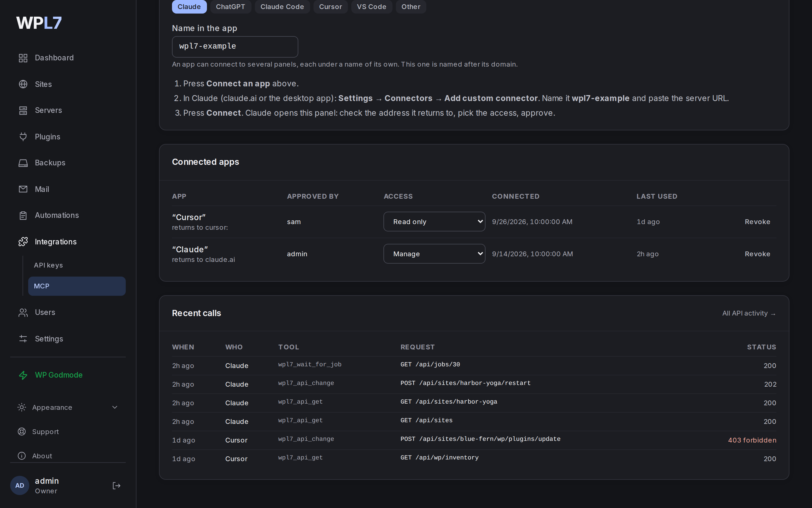
Task: Click the Sites globe icon
Action: [x=23, y=84]
